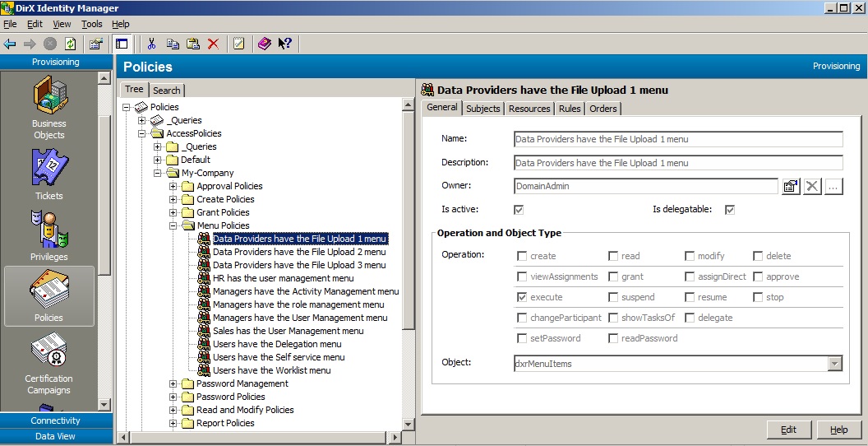
Task: Toggle the Is delegatable checkbox
Action: (x=729, y=210)
